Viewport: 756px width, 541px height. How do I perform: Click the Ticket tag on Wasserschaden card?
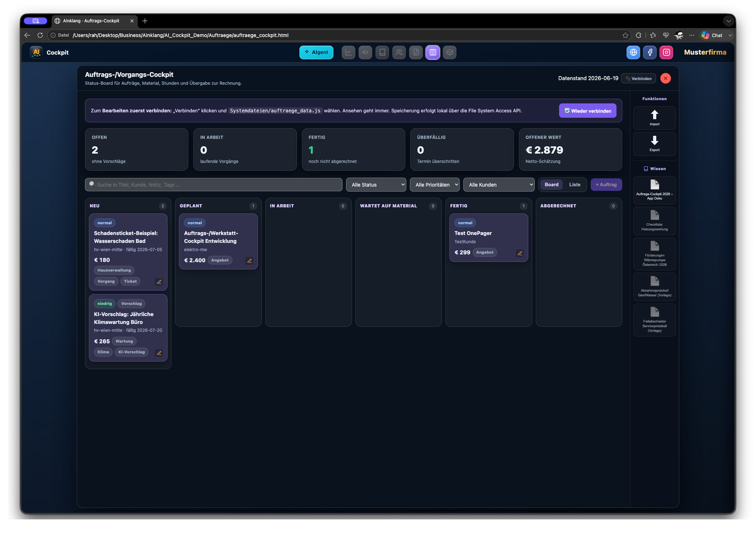(130, 281)
